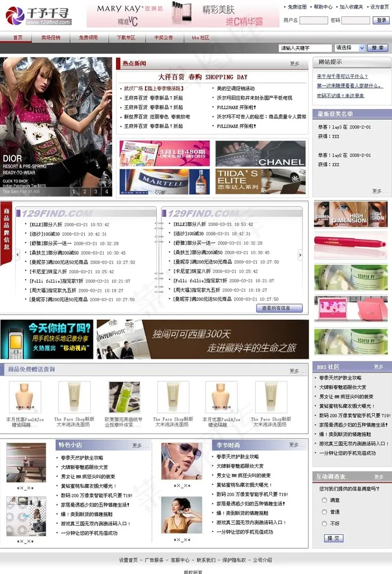Image resolution: width=392 pixels, height=574 pixels.
Task: Click footer link 设置首页
Action: (128, 560)
